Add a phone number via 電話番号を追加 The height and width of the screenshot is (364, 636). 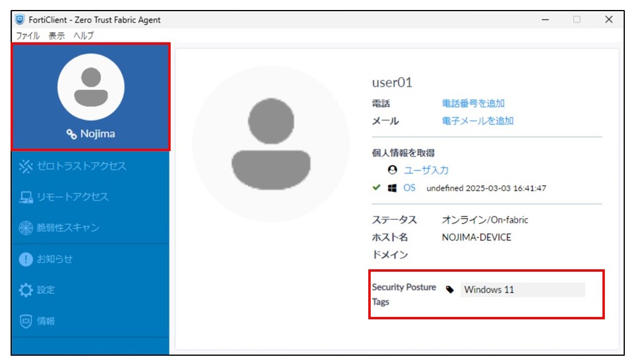coord(473,103)
